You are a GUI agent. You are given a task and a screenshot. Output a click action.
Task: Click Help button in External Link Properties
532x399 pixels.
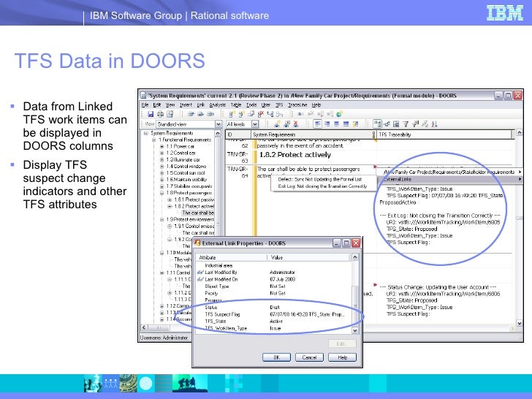point(342,357)
